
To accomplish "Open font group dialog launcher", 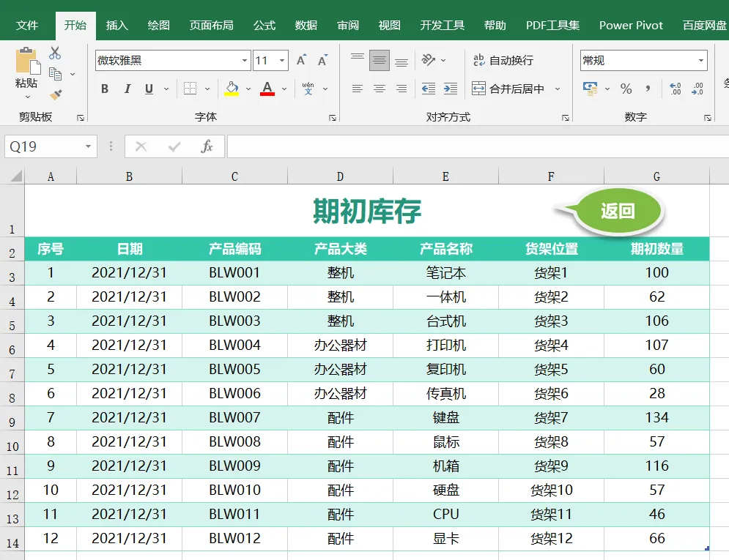I will [333, 118].
